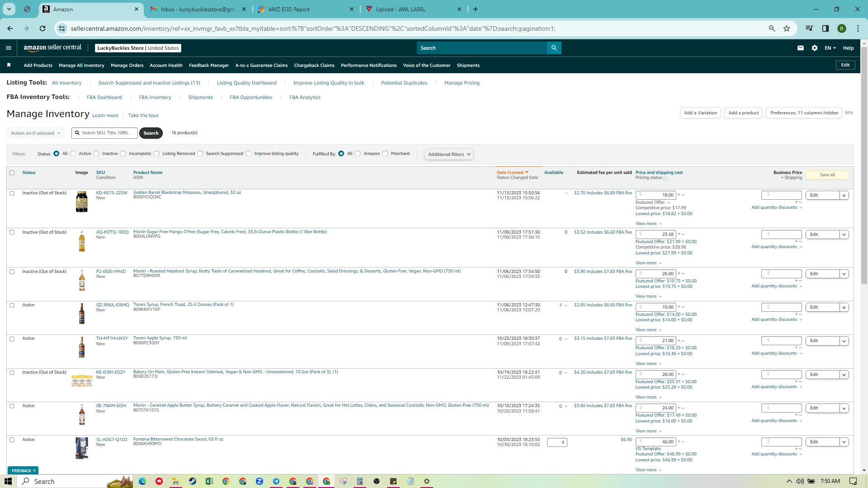Select the Listing Removed status filter
This screenshot has height=488, width=868.
coord(156,154)
